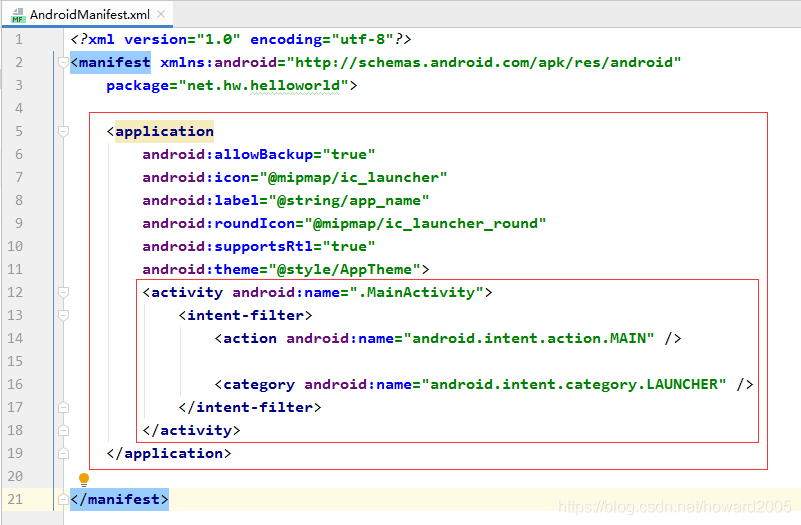Click the opening intent-filter tag
Image resolution: width=801 pixels, height=525 pixels.
point(245,315)
